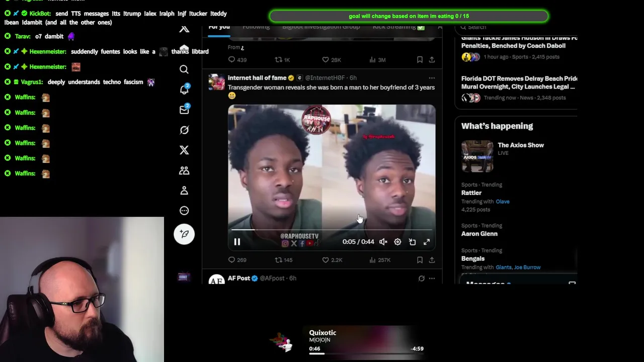
Task: Open Bigfoot Investigation Group tab
Action: (321, 27)
